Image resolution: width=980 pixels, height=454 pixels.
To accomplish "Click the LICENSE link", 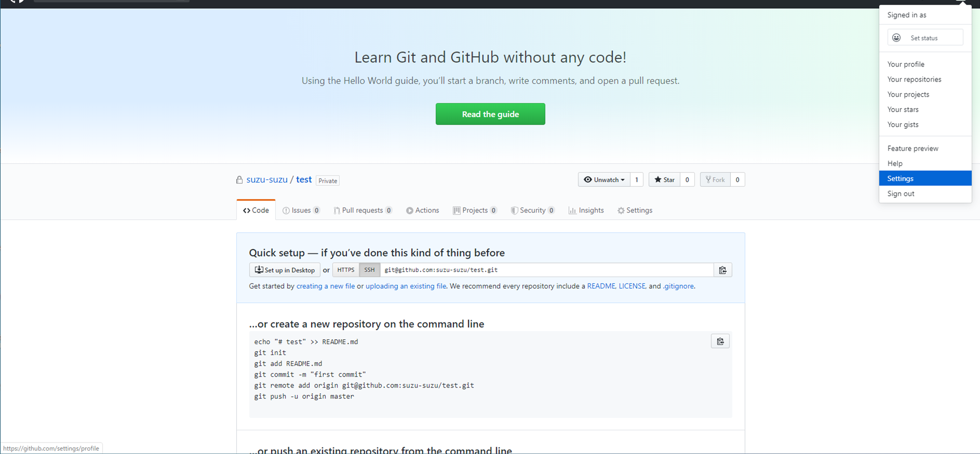I will (632, 286).
